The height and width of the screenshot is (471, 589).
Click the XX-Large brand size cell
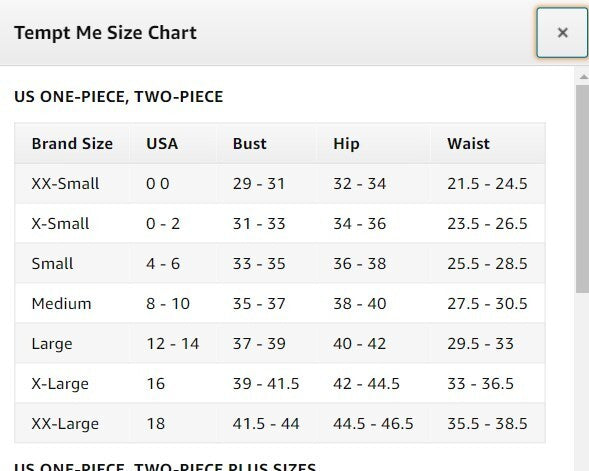pos(65,424)
